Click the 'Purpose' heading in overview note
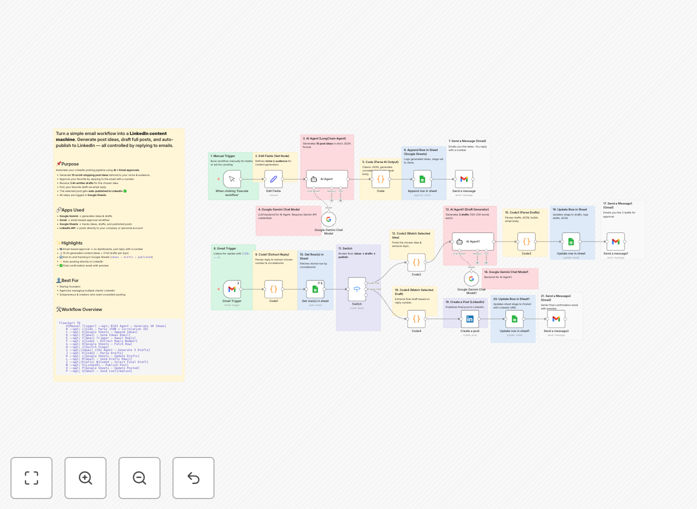 pos(68,164)
